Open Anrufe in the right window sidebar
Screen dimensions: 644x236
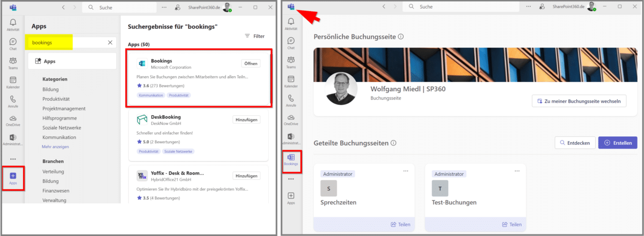coord(291,101)
